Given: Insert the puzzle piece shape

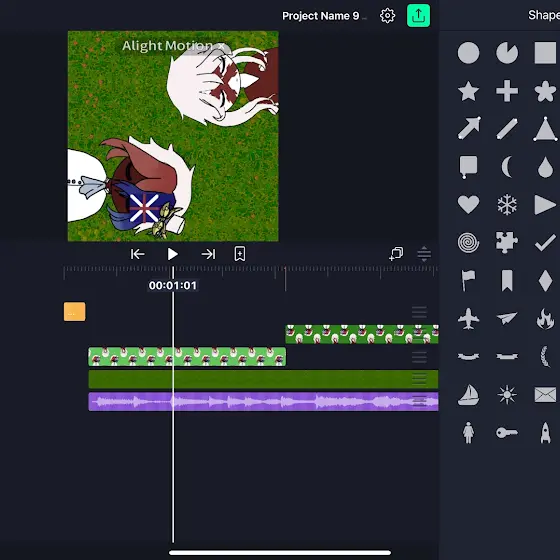Looking at the screenshot, I should coord(507,242).
